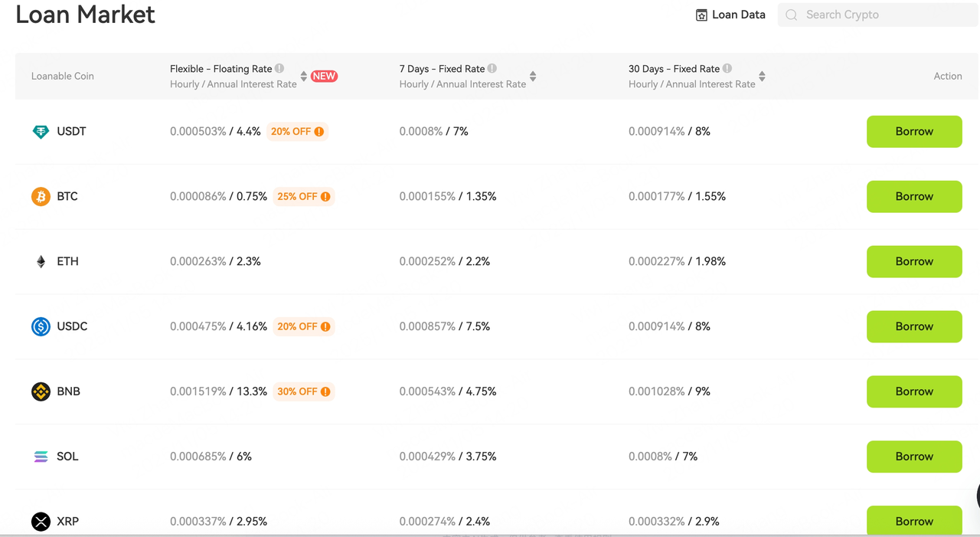Click the BTC coin icon

41,197
